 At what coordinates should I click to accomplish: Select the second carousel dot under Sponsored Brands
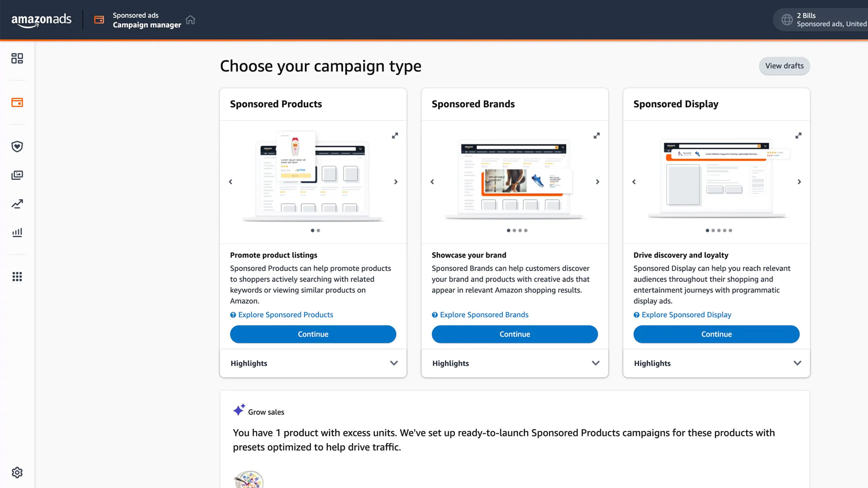[514, 230]
